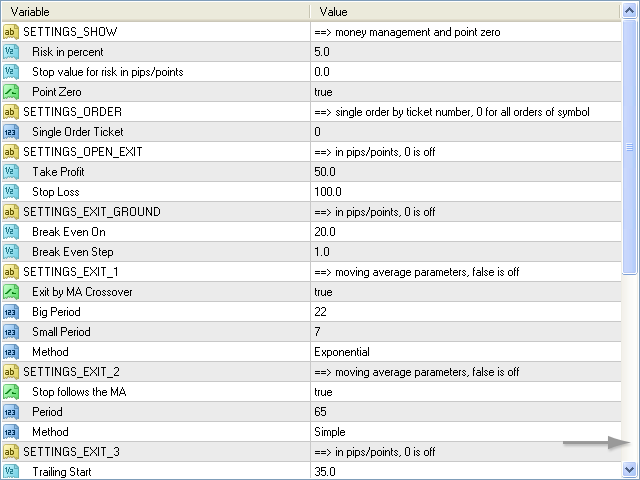Click the double icon beside Risk in percent
This screenshot has width=640, height=480.
[x=10, y=52]
